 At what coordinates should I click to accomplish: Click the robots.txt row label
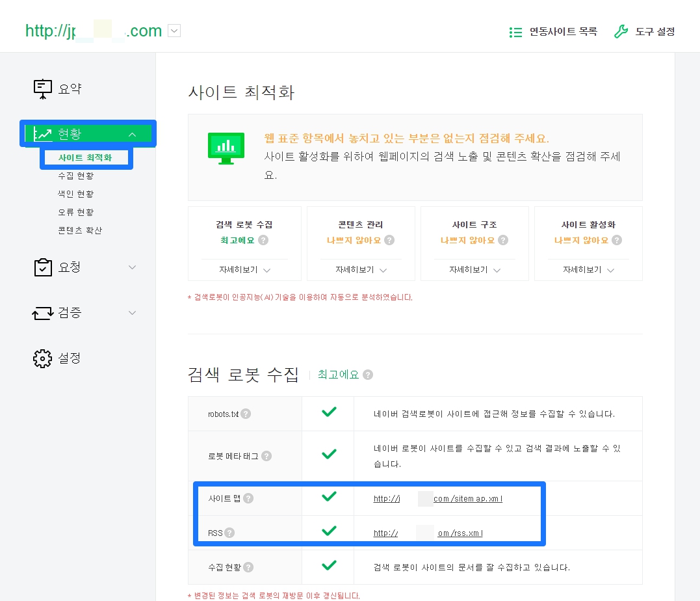coord(223,414)
